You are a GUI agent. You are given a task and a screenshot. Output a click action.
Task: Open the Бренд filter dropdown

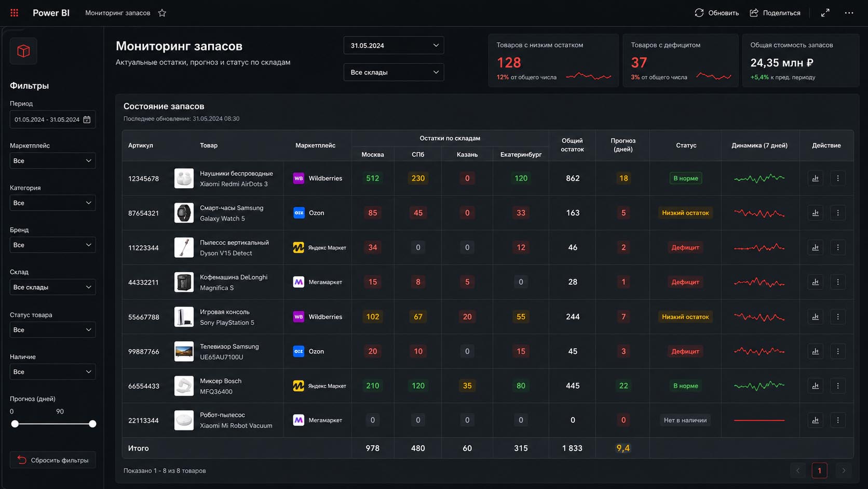(52, 245)
